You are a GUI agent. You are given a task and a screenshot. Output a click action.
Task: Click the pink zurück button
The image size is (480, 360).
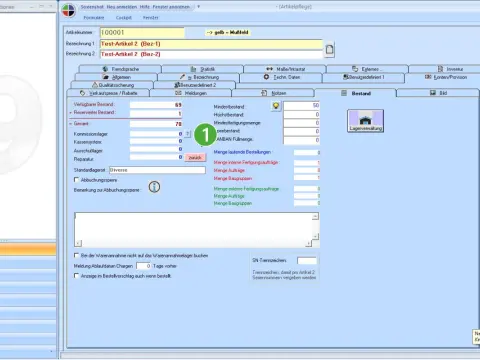[195, 158]
